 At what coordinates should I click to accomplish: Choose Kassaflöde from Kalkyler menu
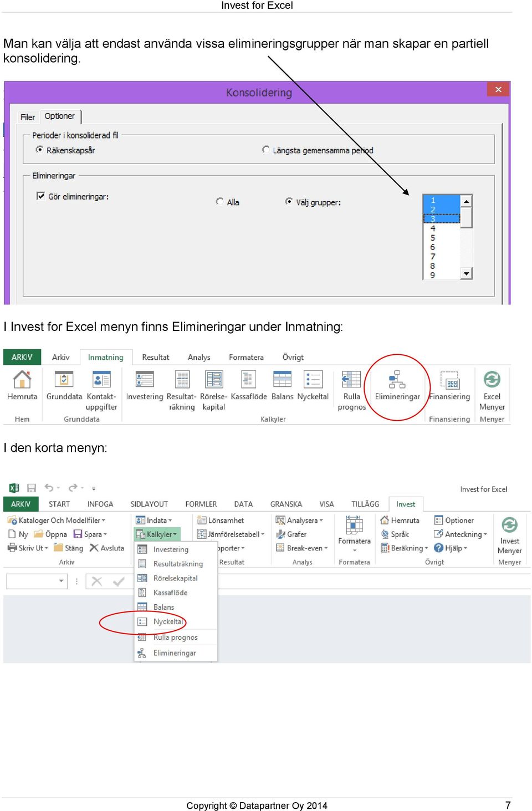click(x=176, y=593)
